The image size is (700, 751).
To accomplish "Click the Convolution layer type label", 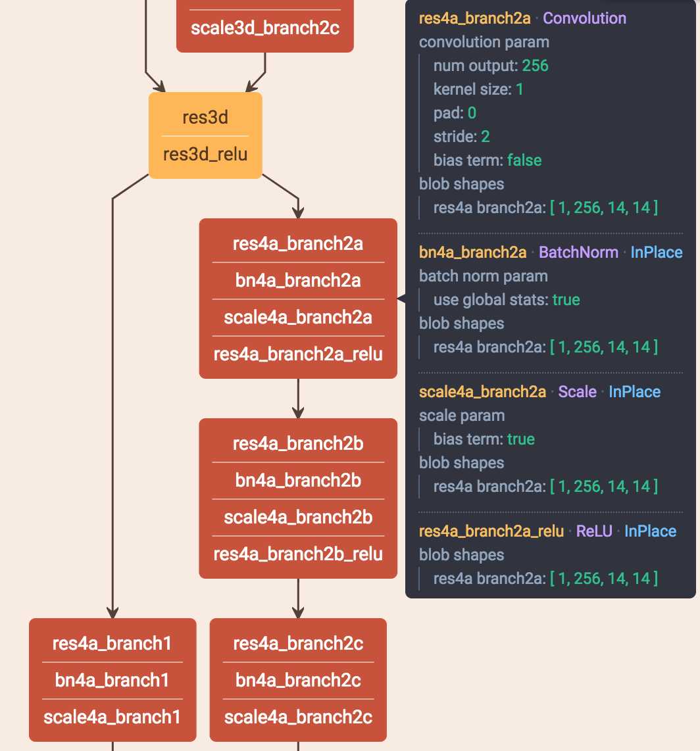I will (584, 18).
